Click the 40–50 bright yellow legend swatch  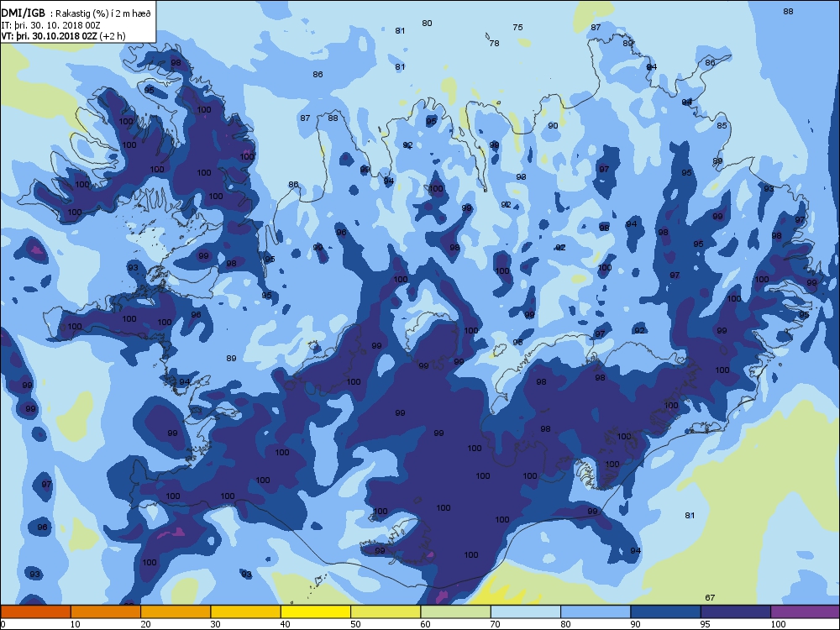coord(316,612)
